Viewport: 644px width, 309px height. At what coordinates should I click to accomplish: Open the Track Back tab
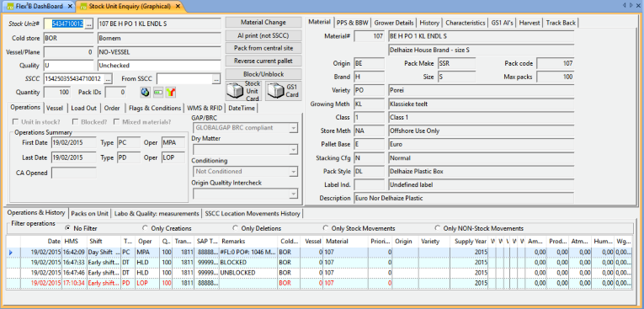tap(561, 23)
